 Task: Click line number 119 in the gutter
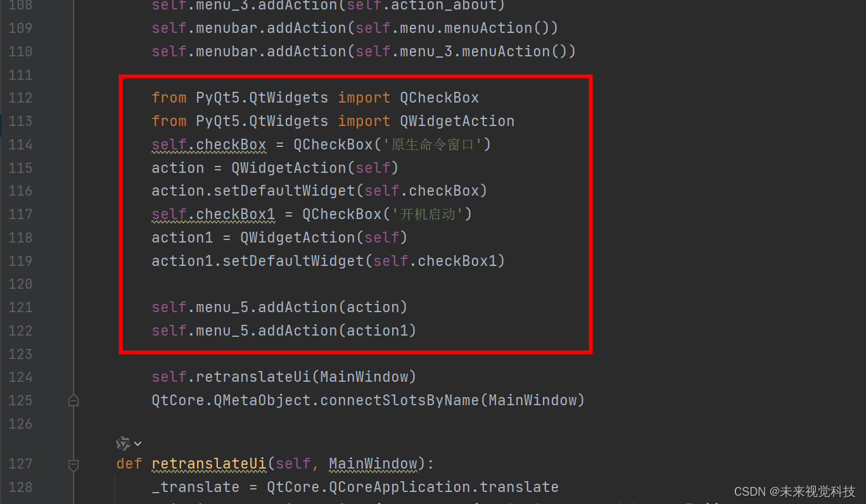click(x=20, y=261)
